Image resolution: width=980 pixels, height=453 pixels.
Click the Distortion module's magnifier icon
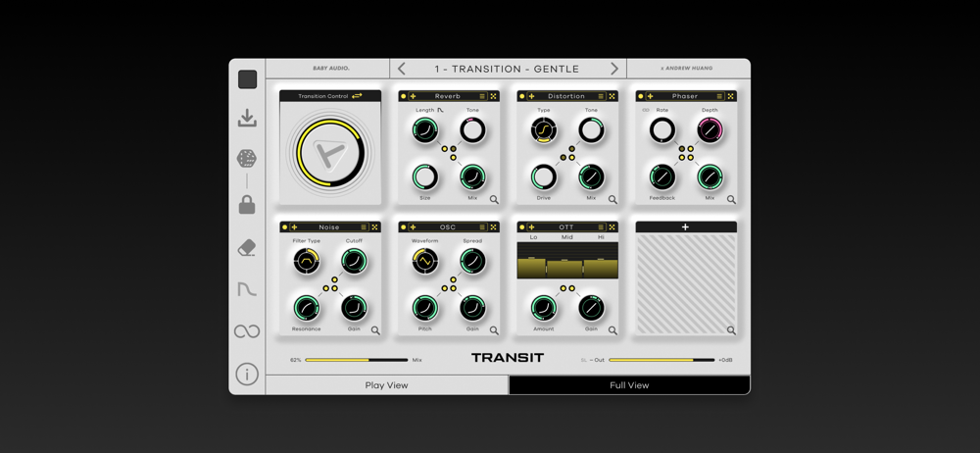click(612, 200)
